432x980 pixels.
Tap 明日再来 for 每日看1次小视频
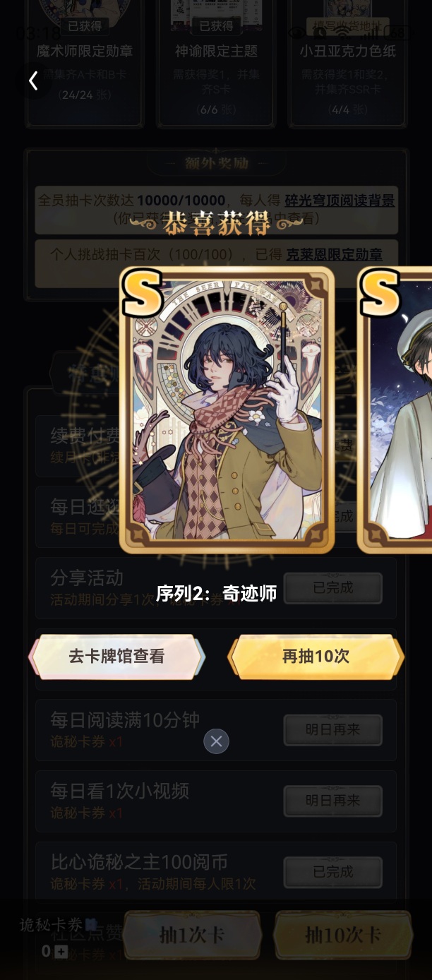333,801
